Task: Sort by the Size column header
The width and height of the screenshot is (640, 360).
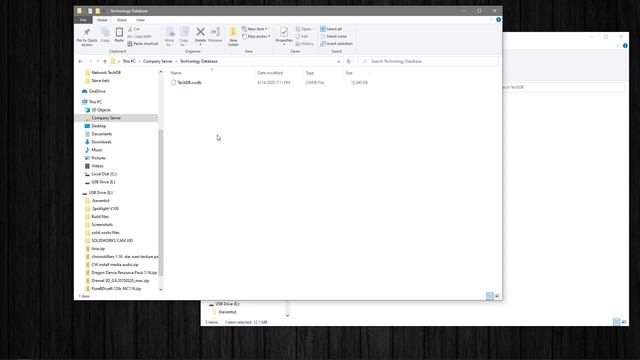Action: click(x=357, y=73)
